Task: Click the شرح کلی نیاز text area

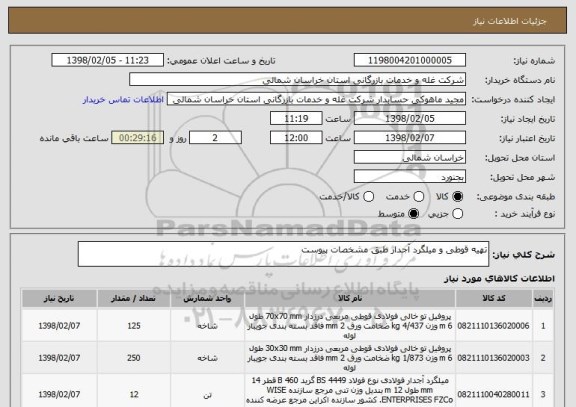Action: point(283,254)
